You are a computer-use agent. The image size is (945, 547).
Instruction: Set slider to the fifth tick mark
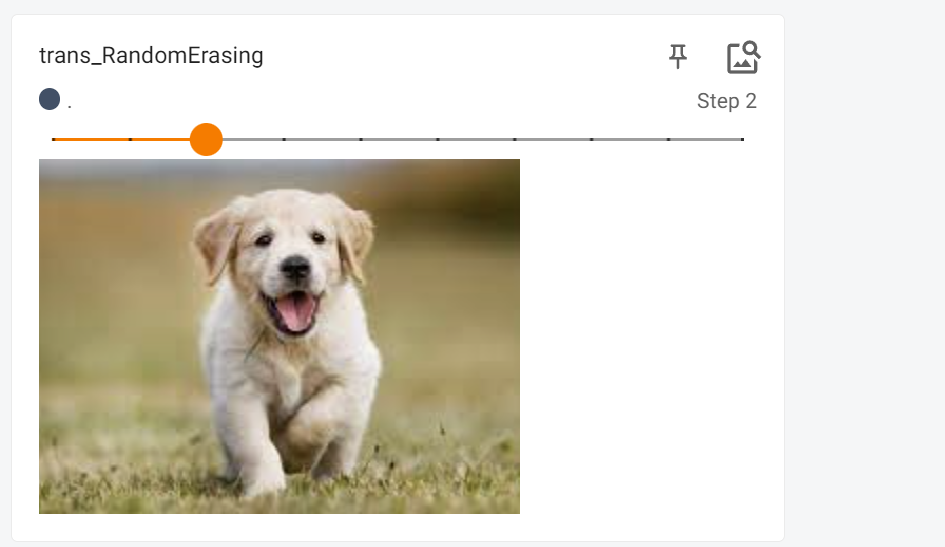tap(361, 139)
